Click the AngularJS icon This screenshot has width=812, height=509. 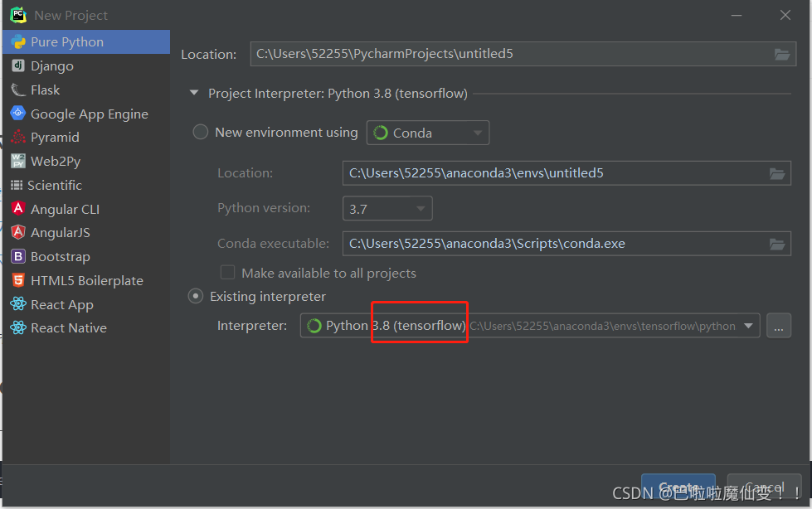point(18,232)
